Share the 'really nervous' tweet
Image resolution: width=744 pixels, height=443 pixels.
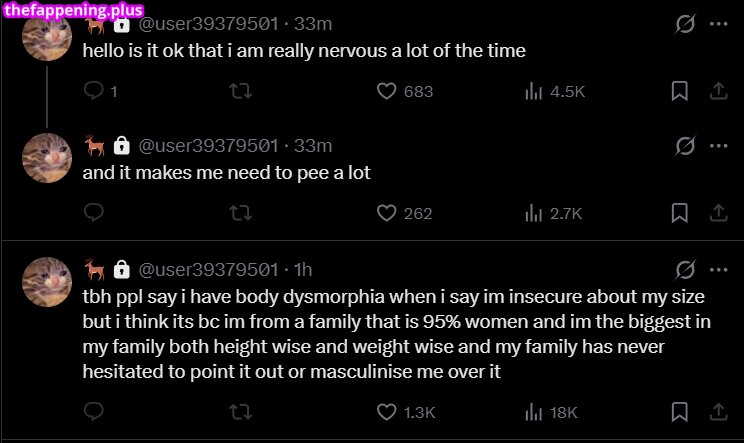click(x=717, y=91)
